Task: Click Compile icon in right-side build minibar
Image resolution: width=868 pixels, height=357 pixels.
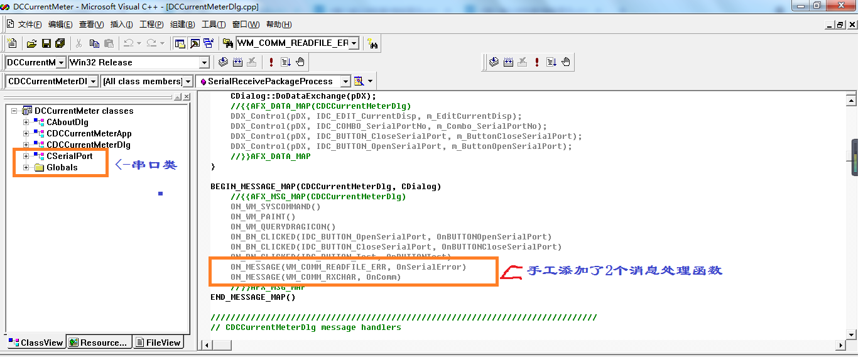Action: point(494,62)
